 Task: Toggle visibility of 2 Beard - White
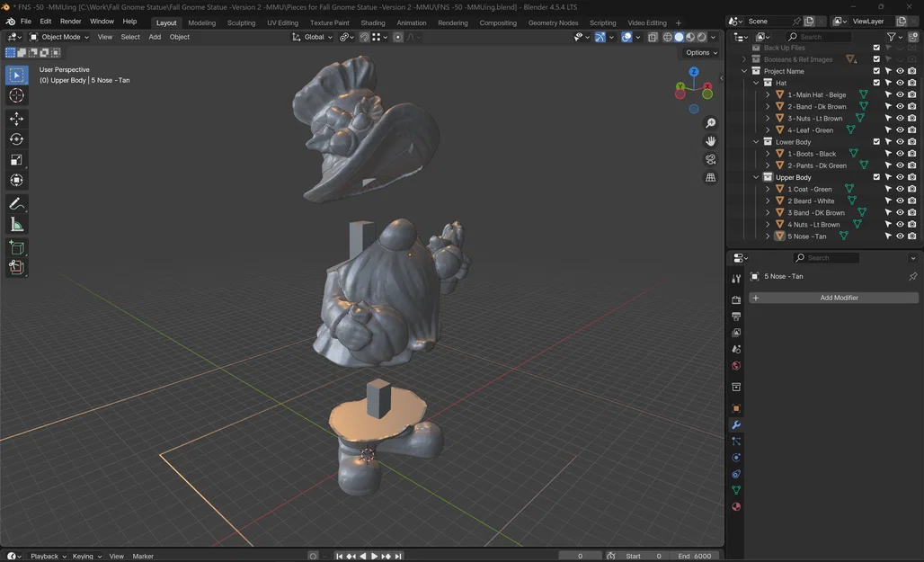900,201
